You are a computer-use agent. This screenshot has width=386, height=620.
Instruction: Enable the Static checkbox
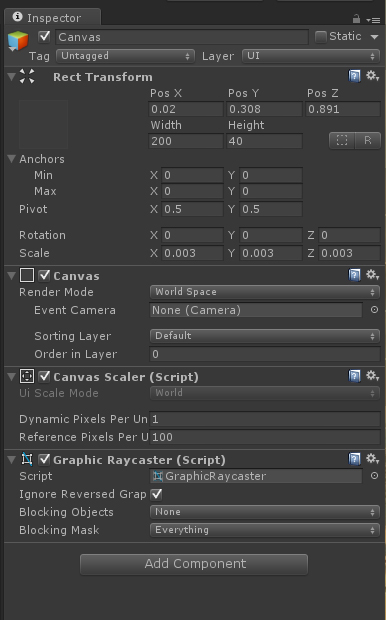(320, 37)
